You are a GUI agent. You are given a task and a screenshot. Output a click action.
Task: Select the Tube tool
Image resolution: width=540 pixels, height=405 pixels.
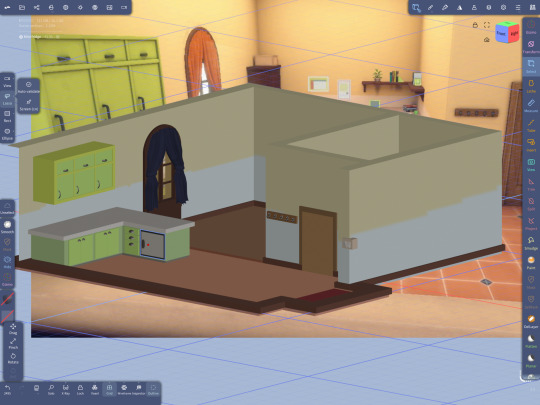(531, 125)
